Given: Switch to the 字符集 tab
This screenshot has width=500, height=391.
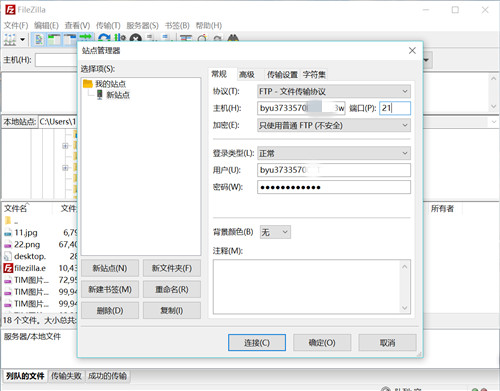Looking at the screenshot, I should click(314, 74).
